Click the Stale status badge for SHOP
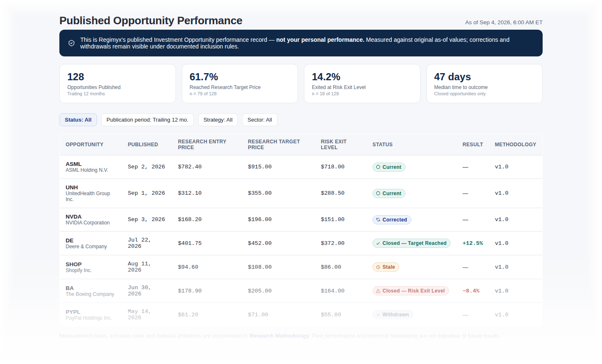Image resolution: width=602 pixels, height=364 pixels. pyautogui.click(x=385, y=267)
